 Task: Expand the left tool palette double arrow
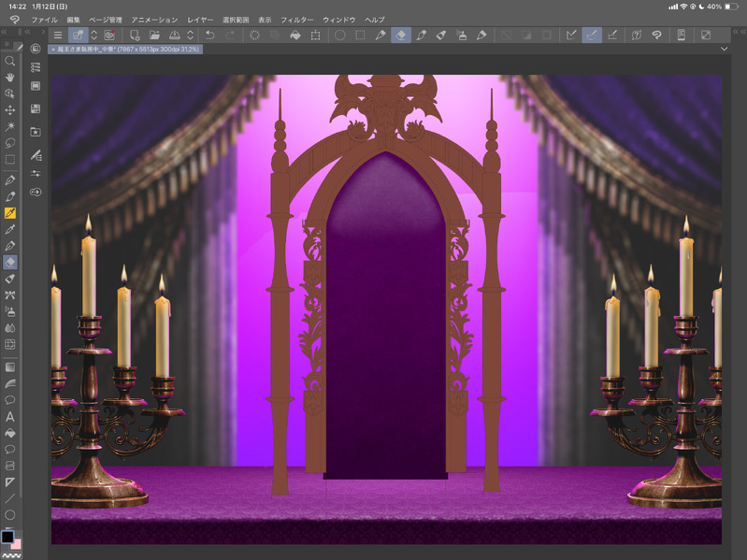(x=5, y=34)
